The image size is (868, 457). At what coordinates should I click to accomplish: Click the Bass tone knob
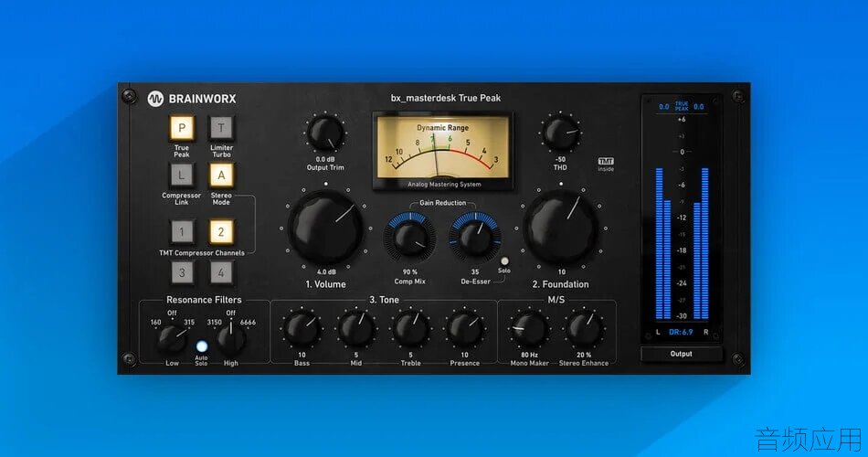tap(302, 329)
